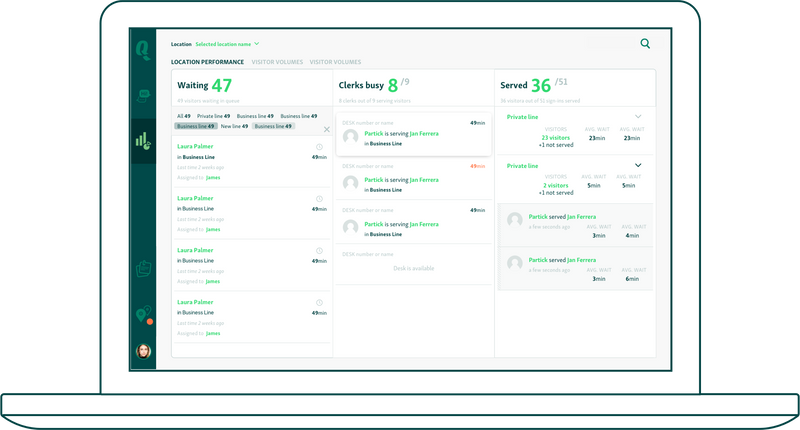Select the desk card showing orange 49min
800x430 pixels.
pyautogui.click(x=414, y=178)
